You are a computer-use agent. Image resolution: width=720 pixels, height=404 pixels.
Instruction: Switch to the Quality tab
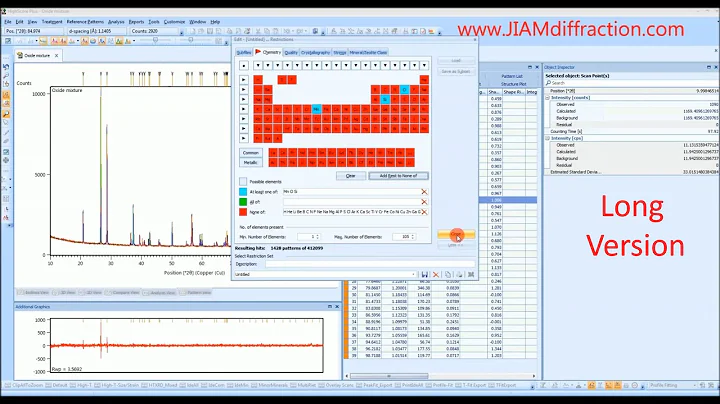click(291, 53)
